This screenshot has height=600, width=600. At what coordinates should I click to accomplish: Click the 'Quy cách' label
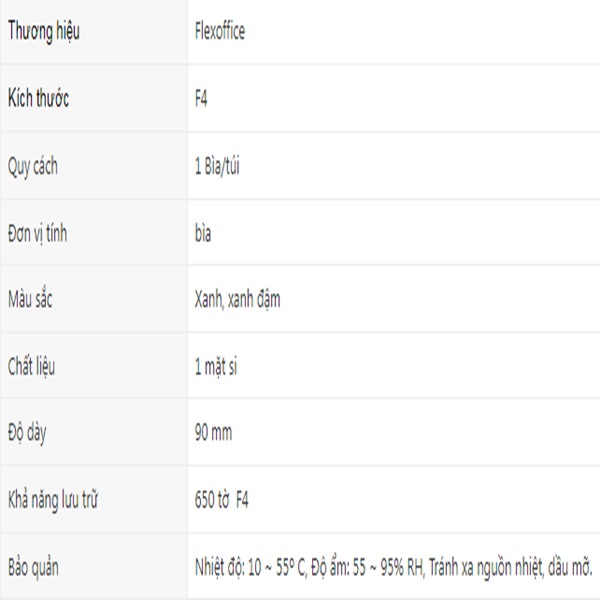click(32, 166)
